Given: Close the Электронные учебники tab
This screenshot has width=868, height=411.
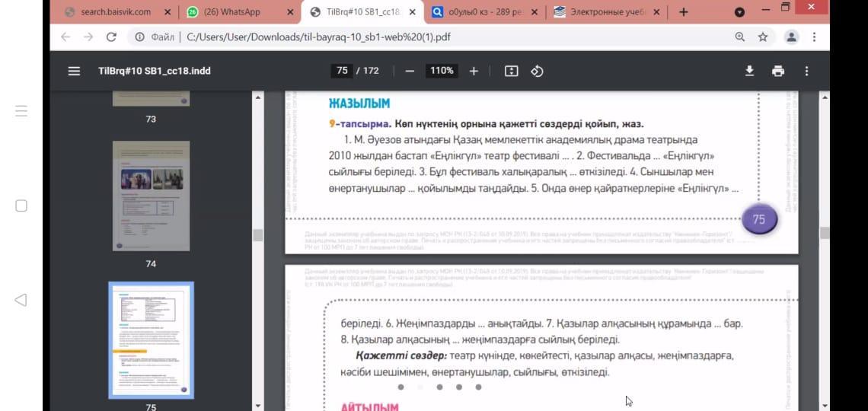Looking at the screenshot, I should point(656,12).
